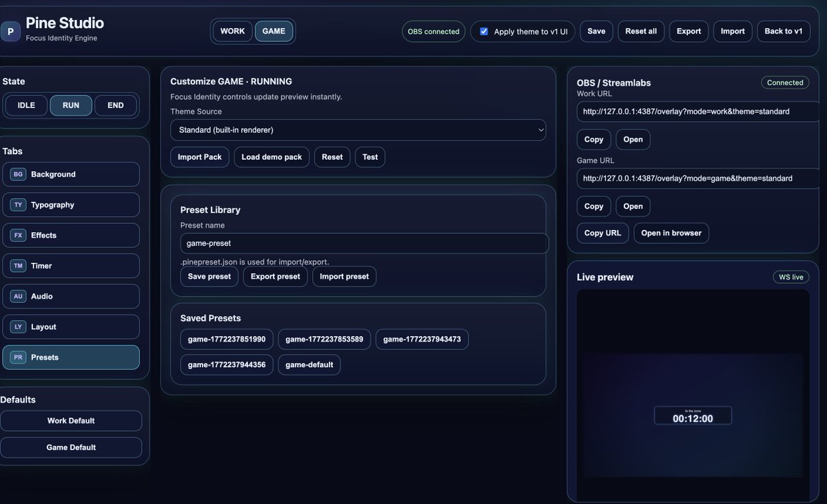Open the Effects tab
The height and width of the screenshot is (504, 827).
click(x=71, y=235)
